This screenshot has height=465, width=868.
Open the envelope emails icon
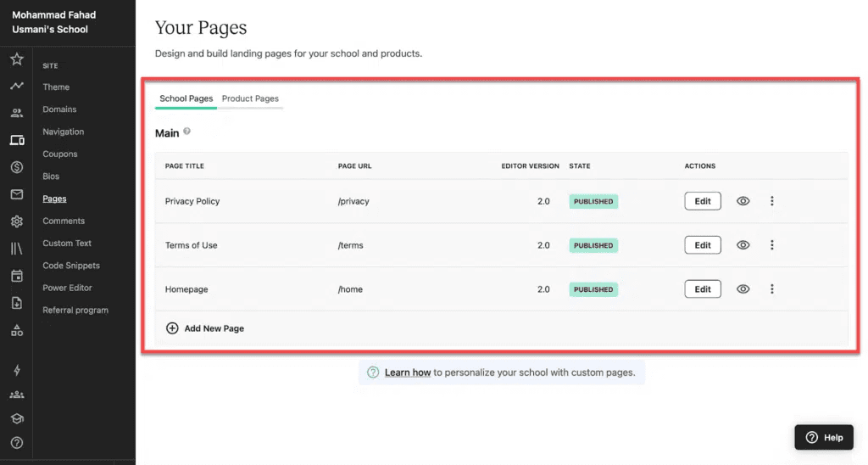[x=17, y=194]
